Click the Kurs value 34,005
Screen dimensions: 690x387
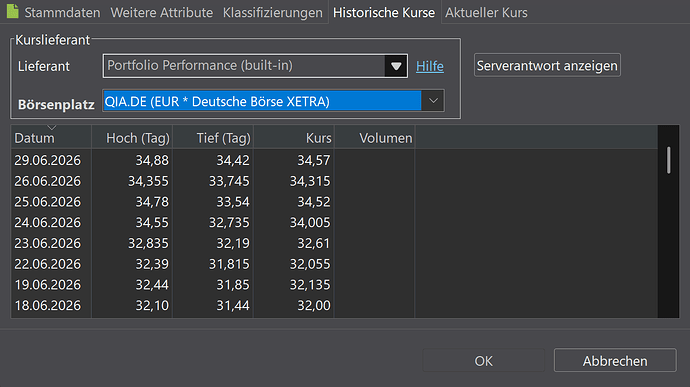click(310, 222)
